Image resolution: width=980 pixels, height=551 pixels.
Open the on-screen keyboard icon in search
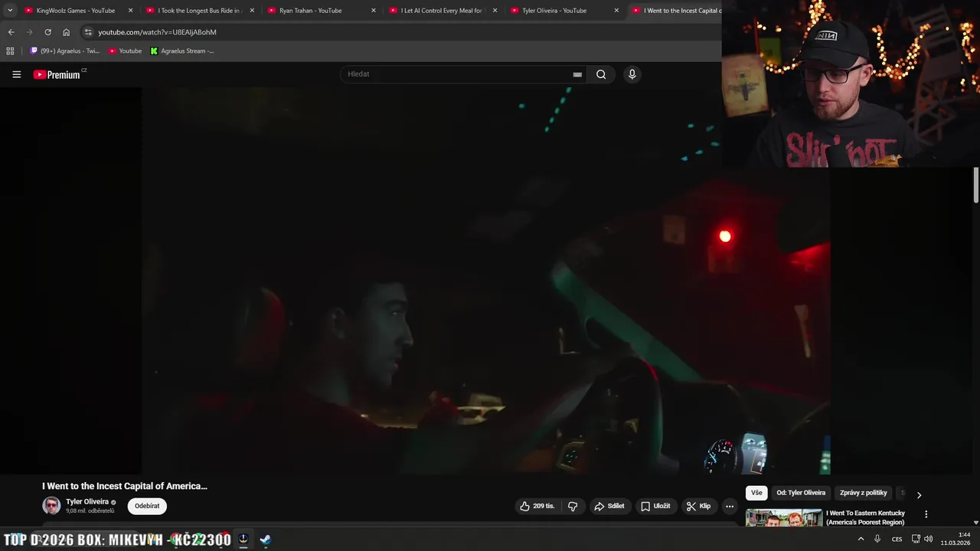[x=577, y=74]
